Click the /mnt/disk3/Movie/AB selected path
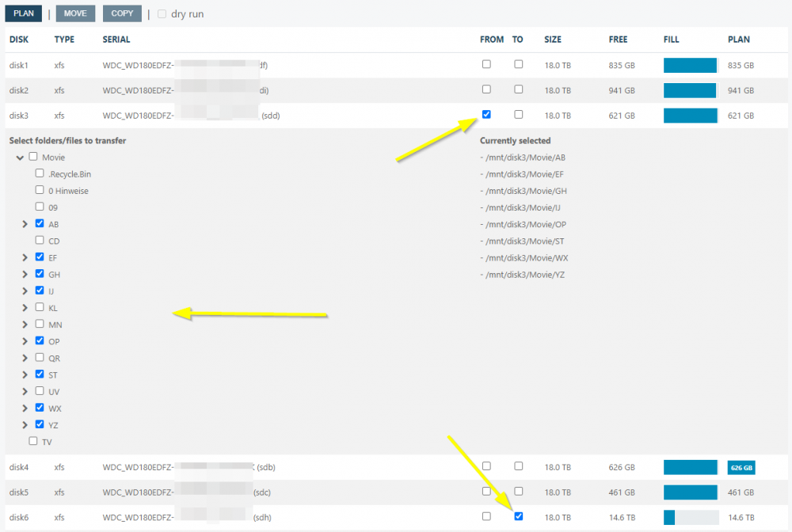Screen dimensions: 792x532 coord(522,158)
